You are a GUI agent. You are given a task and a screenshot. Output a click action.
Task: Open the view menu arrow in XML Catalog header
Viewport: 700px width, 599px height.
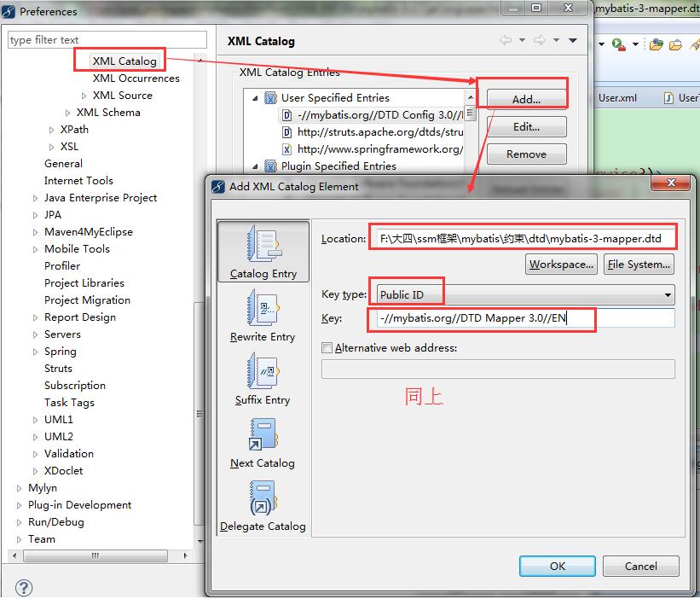click(x=573, y=40)
